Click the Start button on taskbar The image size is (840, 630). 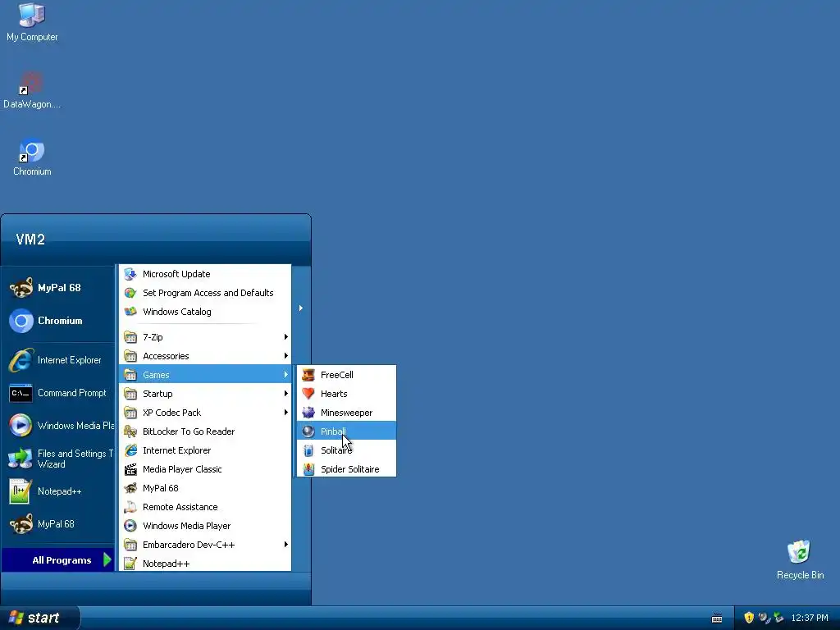click(x=39, y=618)
